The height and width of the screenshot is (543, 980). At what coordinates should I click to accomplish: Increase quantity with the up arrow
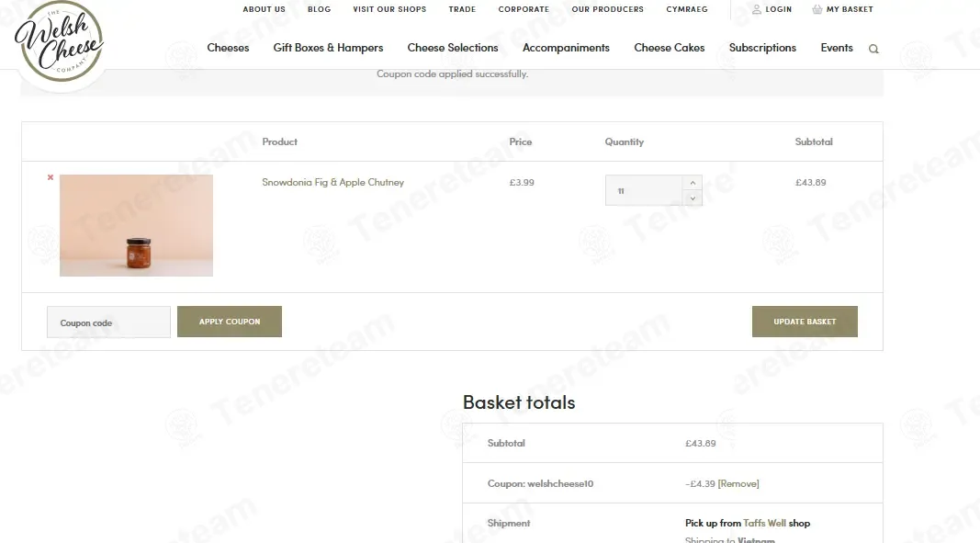click(693, 183)
